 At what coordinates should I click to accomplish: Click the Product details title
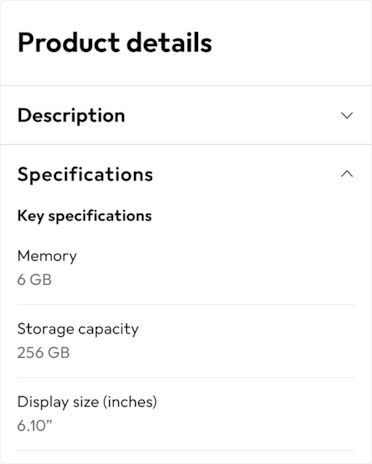click(115, 43)
